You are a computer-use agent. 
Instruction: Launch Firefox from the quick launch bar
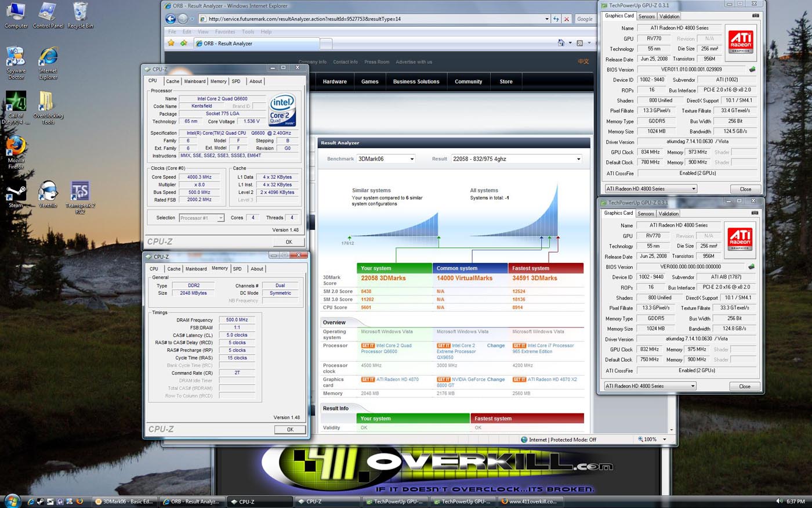(79, 501)
